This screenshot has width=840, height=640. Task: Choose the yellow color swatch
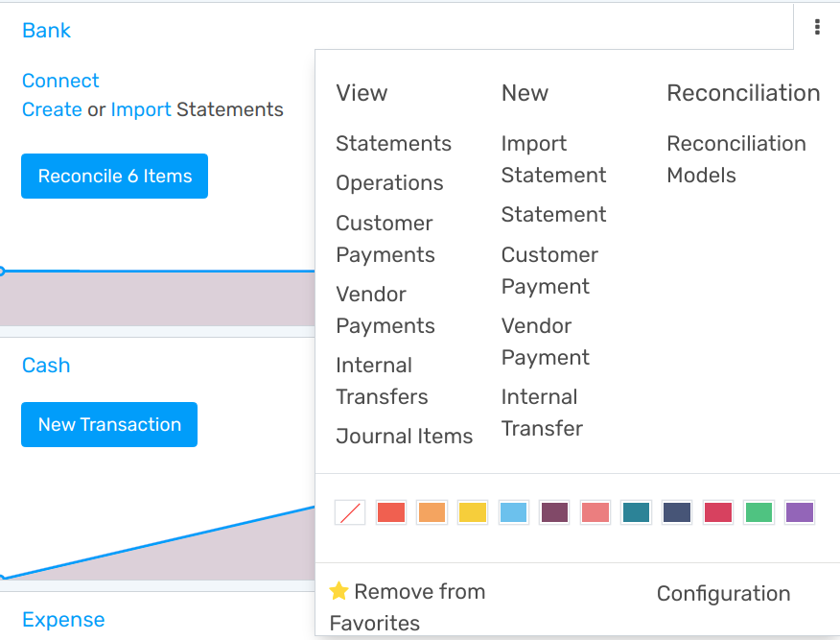coord(473,512)
